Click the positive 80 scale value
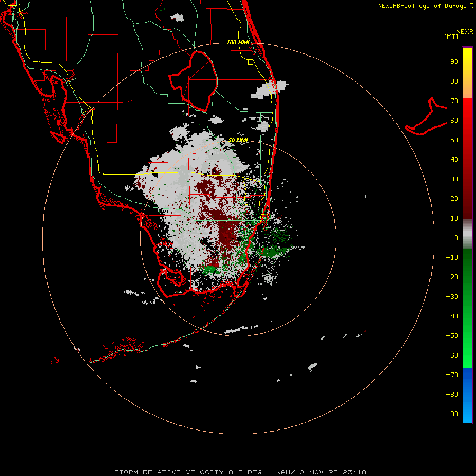This screenshot has width=476, height=476. (x=454, y=81)
